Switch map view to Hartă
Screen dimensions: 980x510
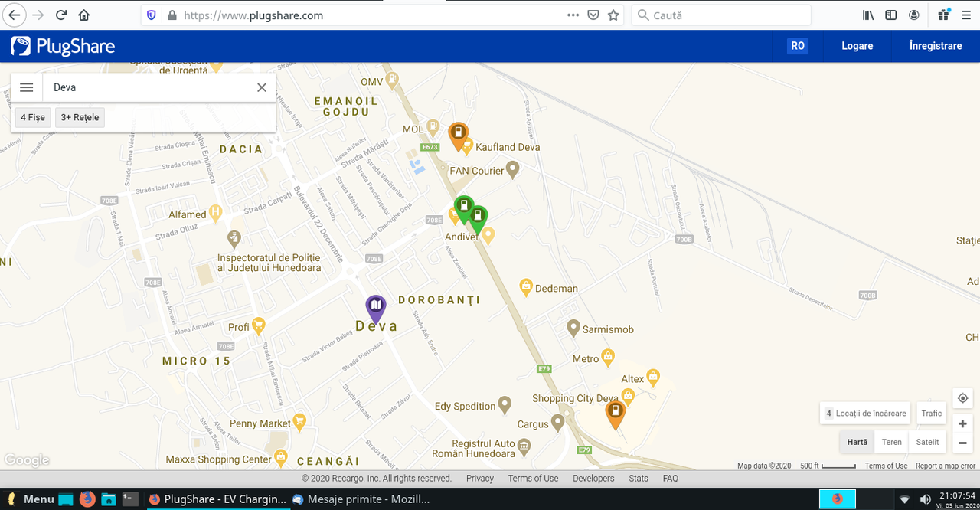[857, 442]
